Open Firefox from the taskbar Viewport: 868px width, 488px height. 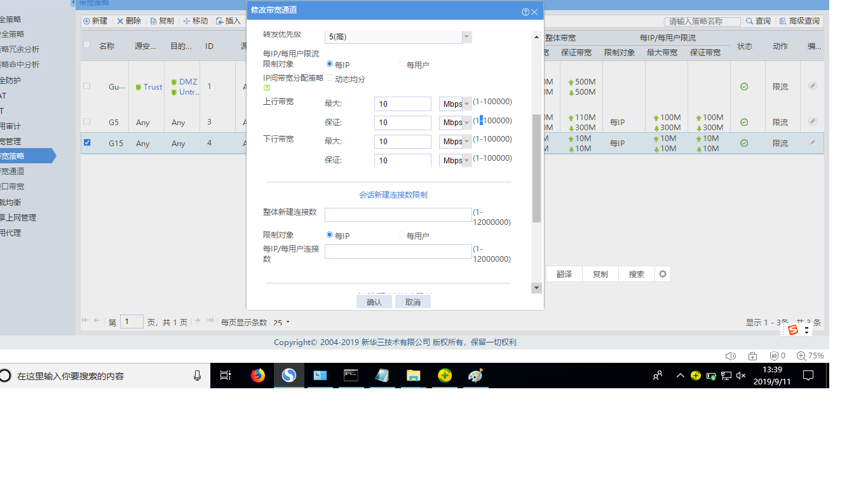click(x=257, y=376)
